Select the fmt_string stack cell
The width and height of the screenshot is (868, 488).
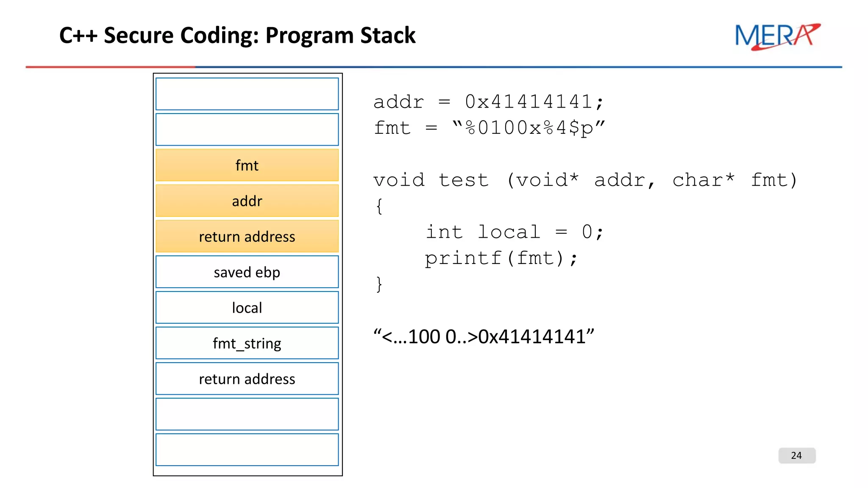pyautogui.click(x=247, y=343)
